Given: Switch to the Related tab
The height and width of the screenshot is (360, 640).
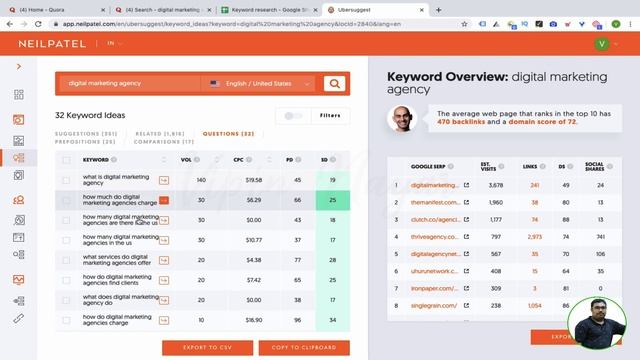Looking at the screenshot, I should click(160, 134).
